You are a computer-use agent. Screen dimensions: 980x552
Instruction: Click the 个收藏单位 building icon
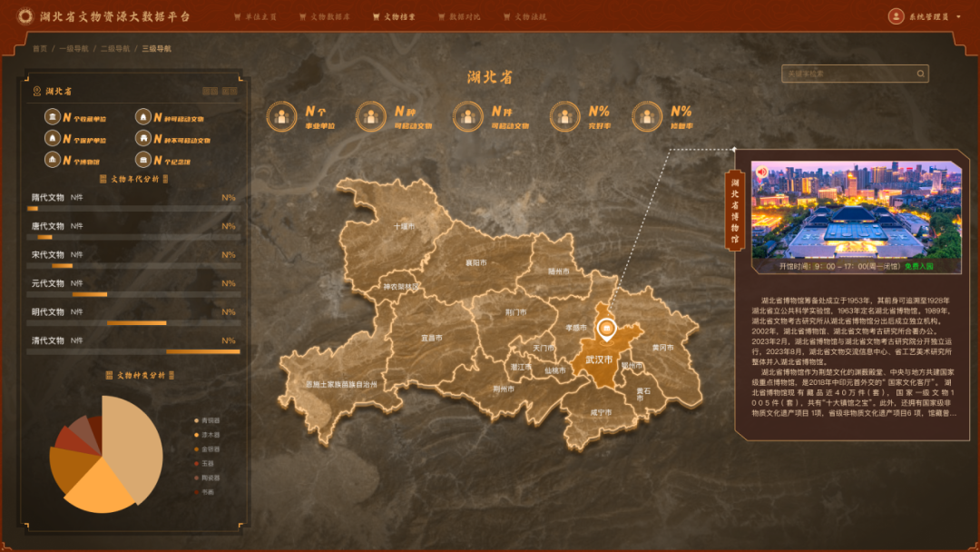tap(53, 117)
